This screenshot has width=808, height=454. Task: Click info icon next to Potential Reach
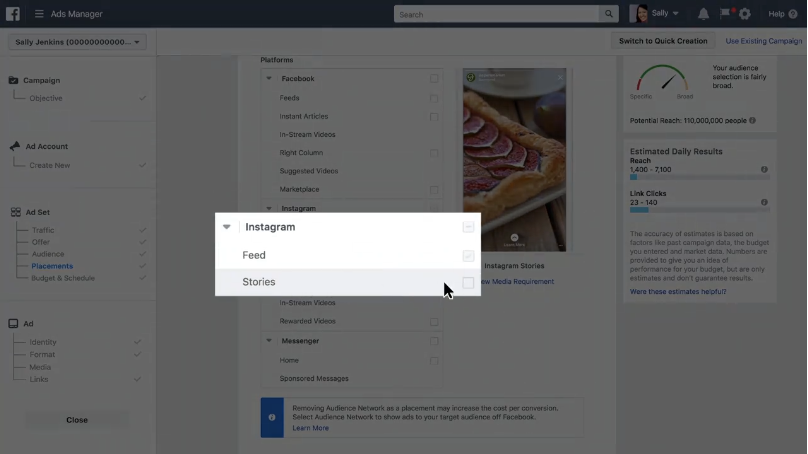(752, 121)
